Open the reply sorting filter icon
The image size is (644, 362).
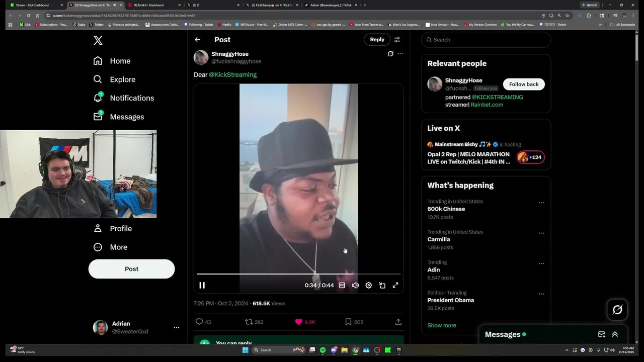397,40
